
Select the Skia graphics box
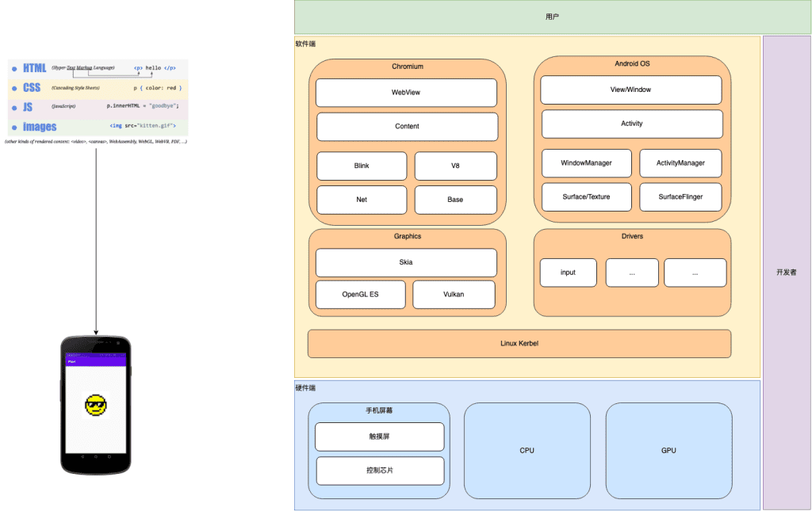406,262
